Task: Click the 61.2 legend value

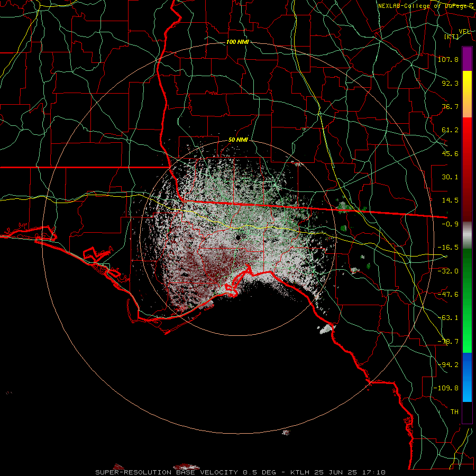Action: pyautogui.click(x=450, y=130)
